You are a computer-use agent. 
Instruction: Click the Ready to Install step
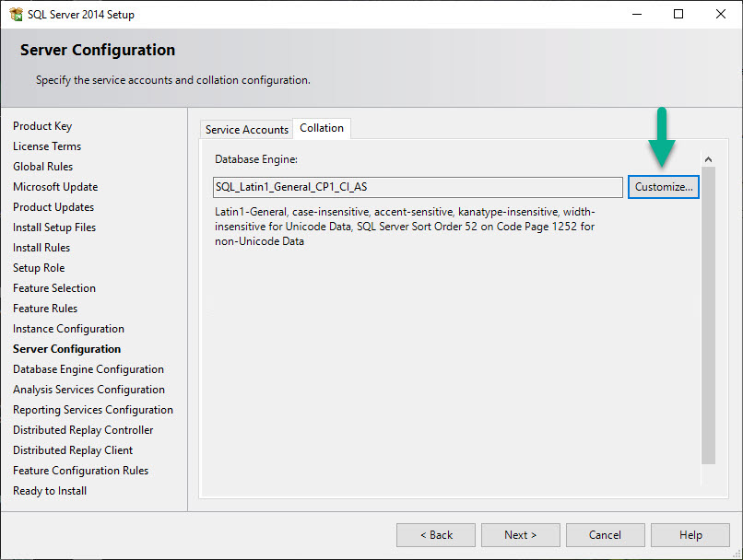tap(50, 491)
